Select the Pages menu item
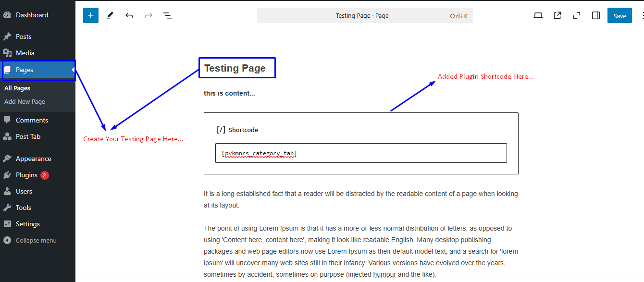The width and height of the screenshot is (644, 282). click(x=37, y=70)
